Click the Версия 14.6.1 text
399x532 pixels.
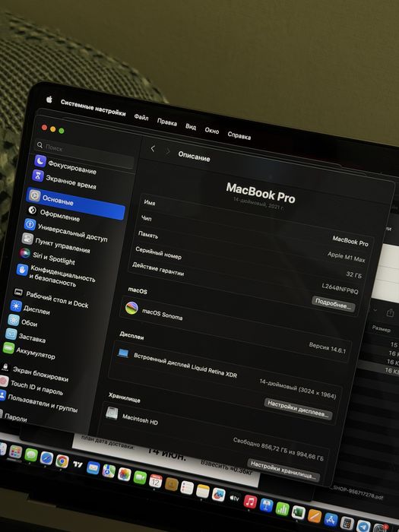327,347
